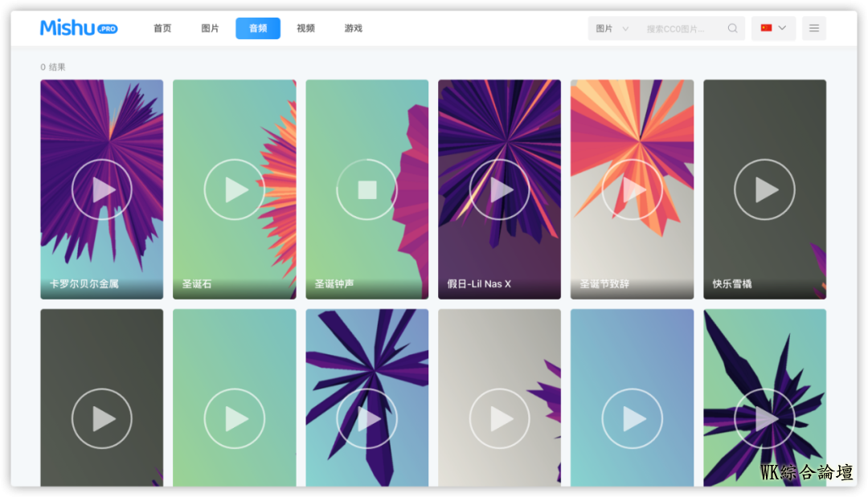Click the magnifier search icon
This screenshot has height=497, width=868.
point(732,28)
